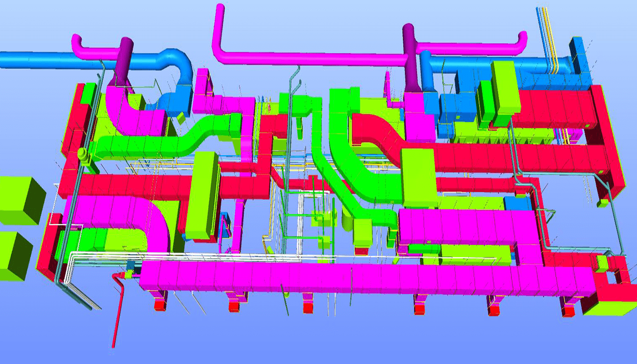This screenshot has height=364, width=637.
Task: Click the dark purple vertical cylinder on the right
Action: click(409, 55)
